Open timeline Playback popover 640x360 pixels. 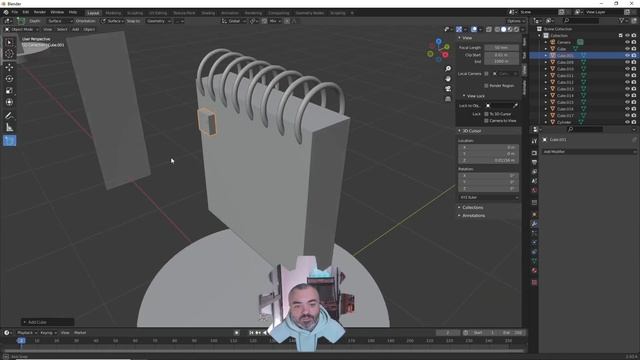pyautogui.click(x=26, y=333)
